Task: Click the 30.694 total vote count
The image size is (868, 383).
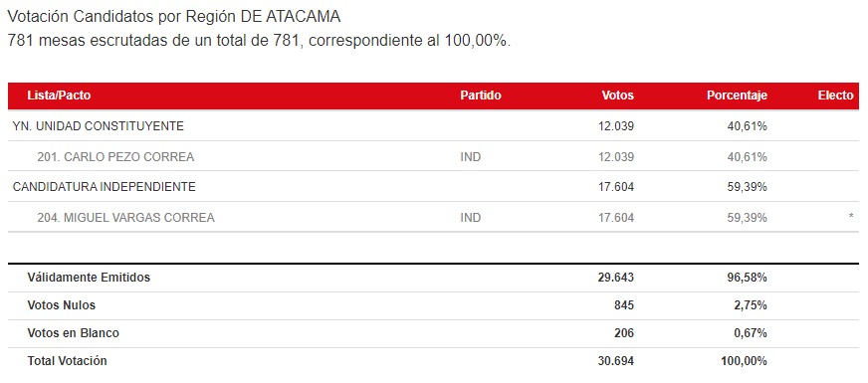Action: point(615,361)
